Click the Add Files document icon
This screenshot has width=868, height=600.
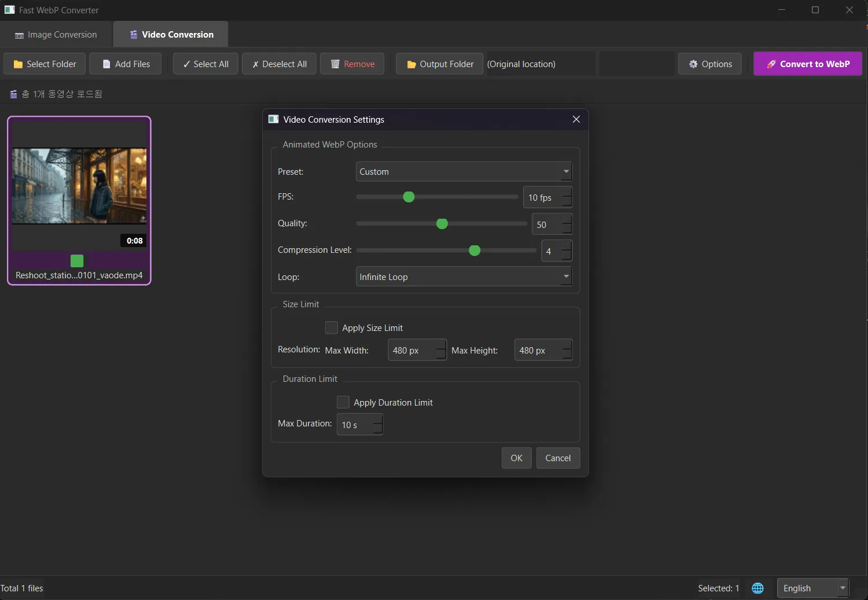[x=105, y=64]
